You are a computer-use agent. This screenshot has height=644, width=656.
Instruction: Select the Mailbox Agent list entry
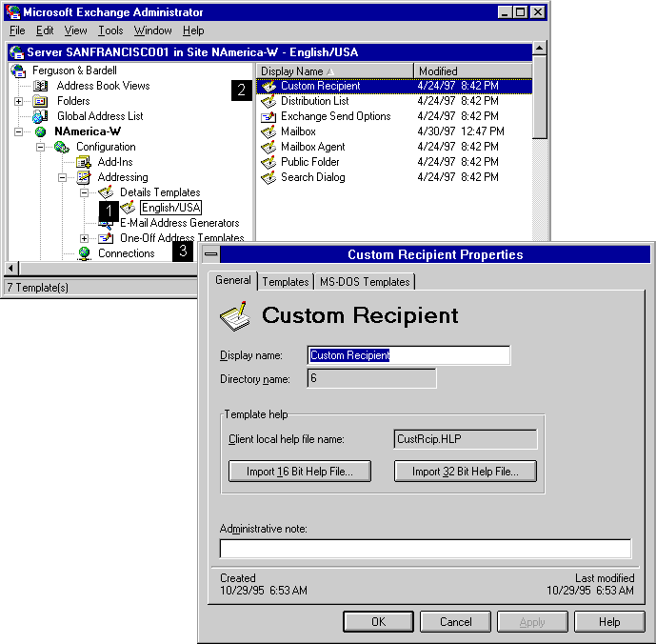pyautogui.click(x=312, y=147)
